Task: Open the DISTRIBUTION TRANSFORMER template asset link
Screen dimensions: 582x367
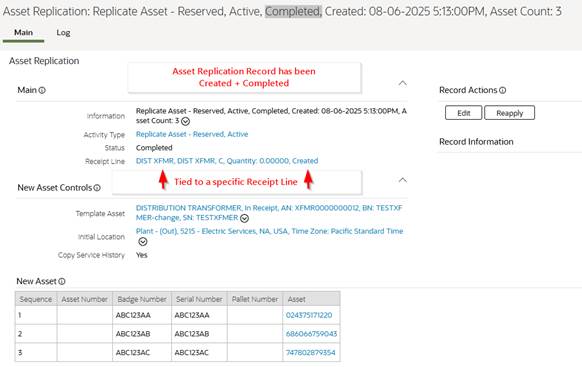Action: tap(269, 213)
